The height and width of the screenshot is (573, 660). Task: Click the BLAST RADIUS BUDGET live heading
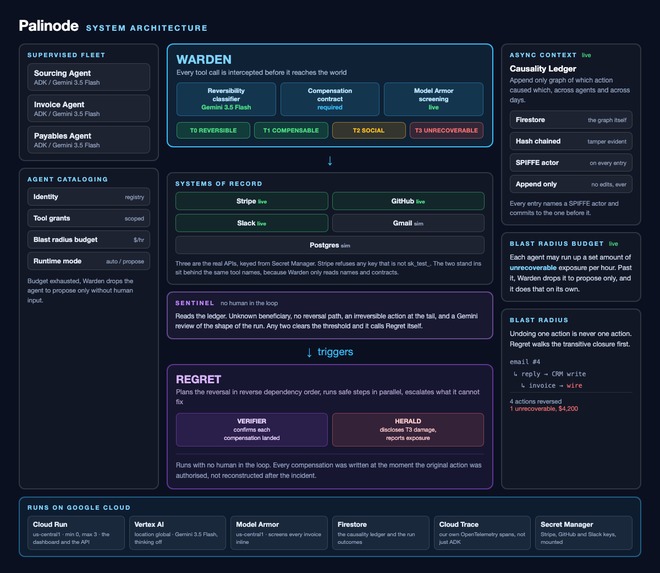click(564, 244)
